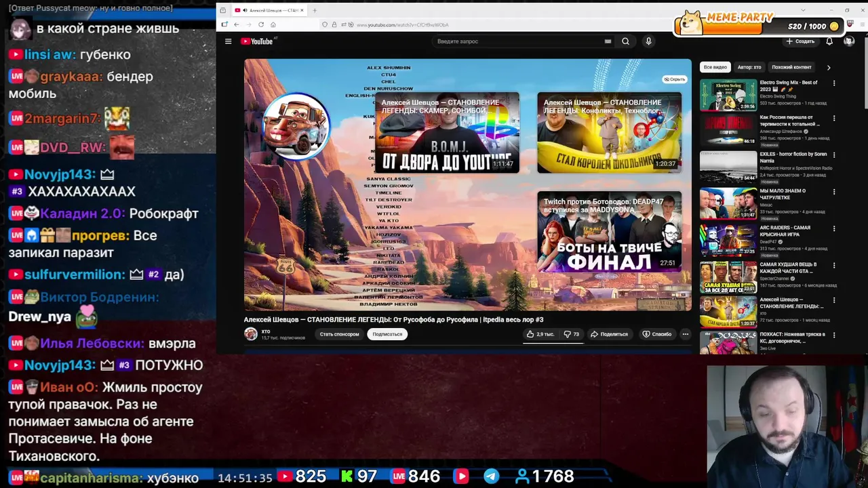Open the on-screen keyboard icon in search box
Viewport: 868px width, 488px height.
pyautogui.click(x=608, y=41)
